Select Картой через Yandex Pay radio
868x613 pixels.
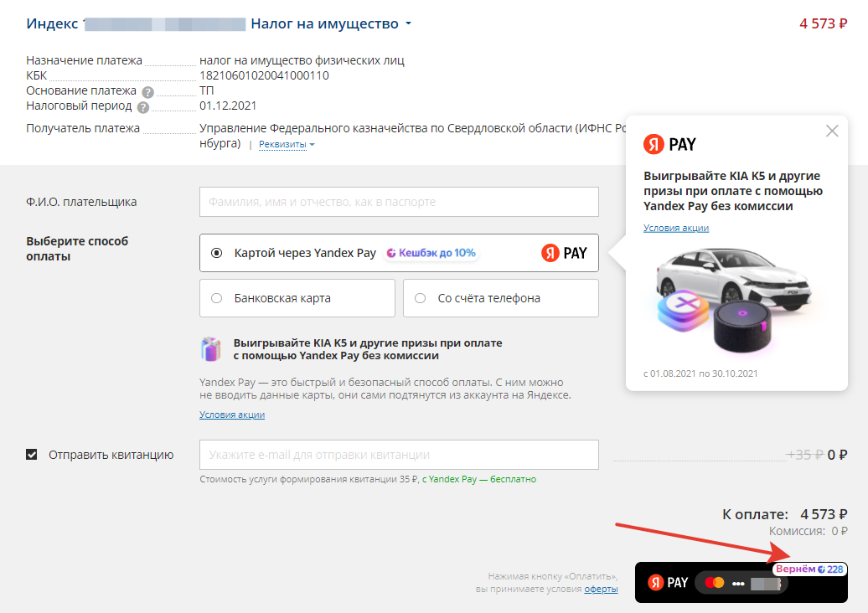(216, 253)
